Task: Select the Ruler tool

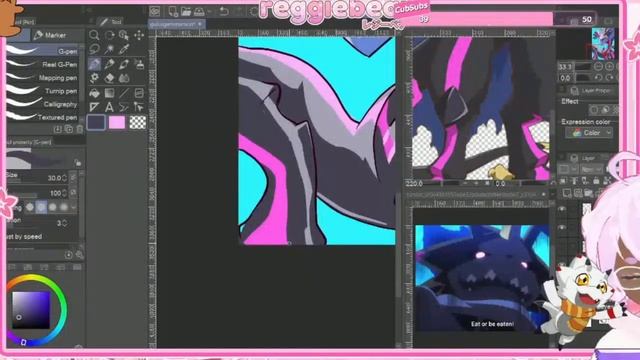Action: [x=94, y=107]
